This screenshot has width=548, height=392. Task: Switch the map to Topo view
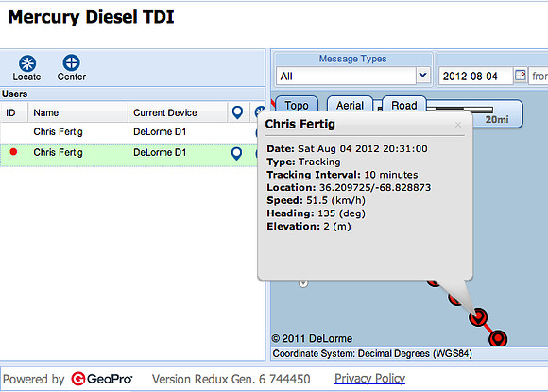(x=297, y=105)
